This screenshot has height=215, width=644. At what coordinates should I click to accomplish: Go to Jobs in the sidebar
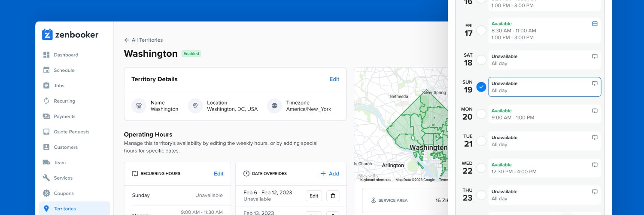pos(74,86)
